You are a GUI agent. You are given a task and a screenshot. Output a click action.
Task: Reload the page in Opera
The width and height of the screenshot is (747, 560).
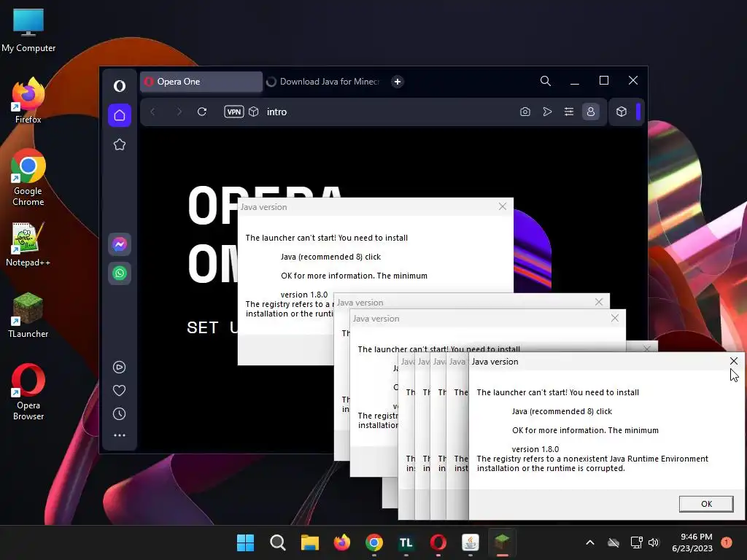click(202, 112)
